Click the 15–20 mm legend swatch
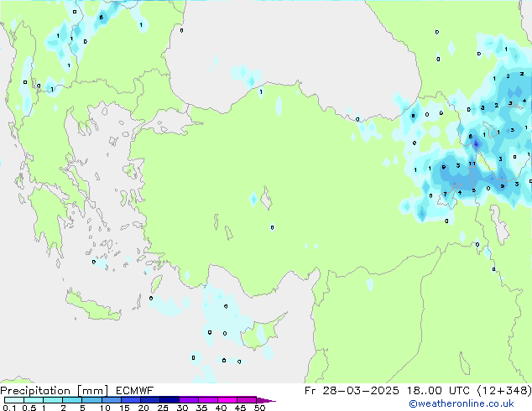 coord(130,400)
